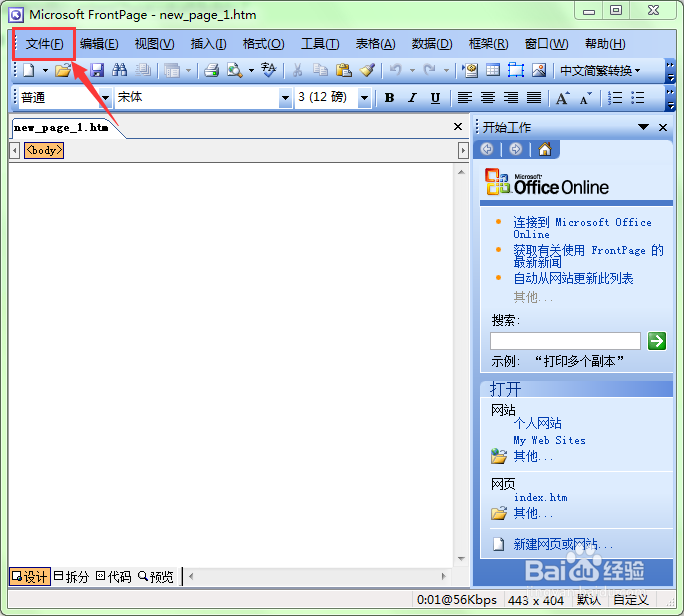Decrease font size with small A icon

click(x=586, y=97)
